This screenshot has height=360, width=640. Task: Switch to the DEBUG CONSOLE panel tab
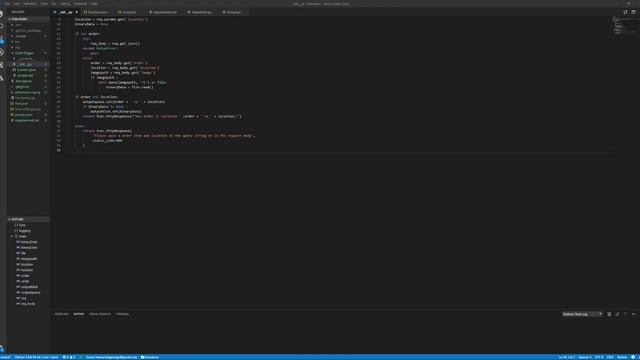100,314
